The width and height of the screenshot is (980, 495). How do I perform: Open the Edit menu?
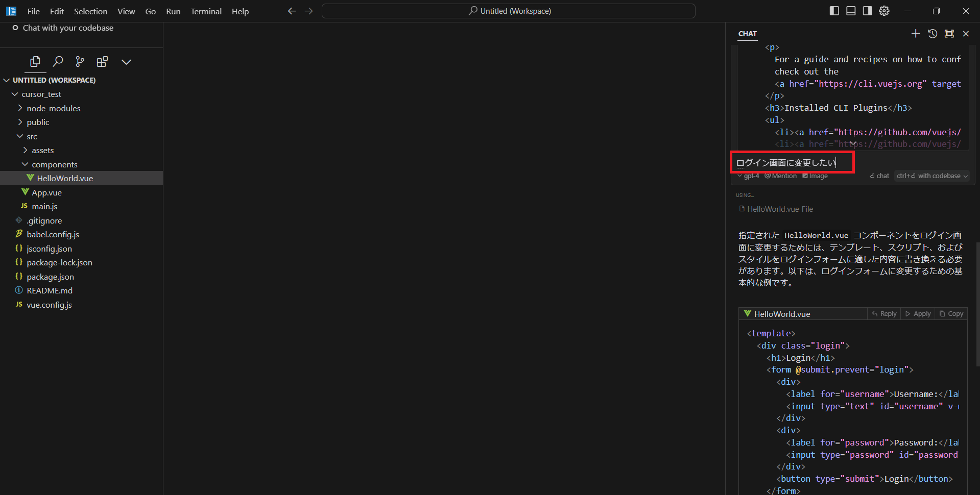57,11
